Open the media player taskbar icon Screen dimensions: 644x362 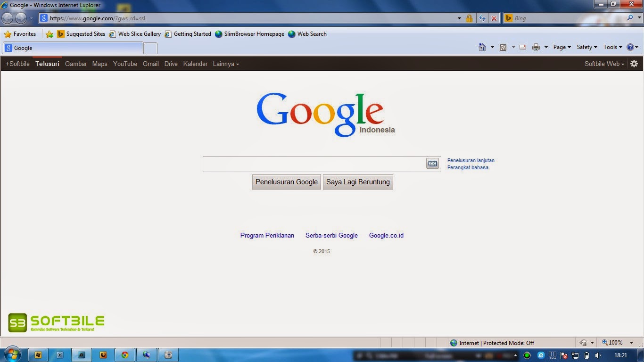coord(60,355)
